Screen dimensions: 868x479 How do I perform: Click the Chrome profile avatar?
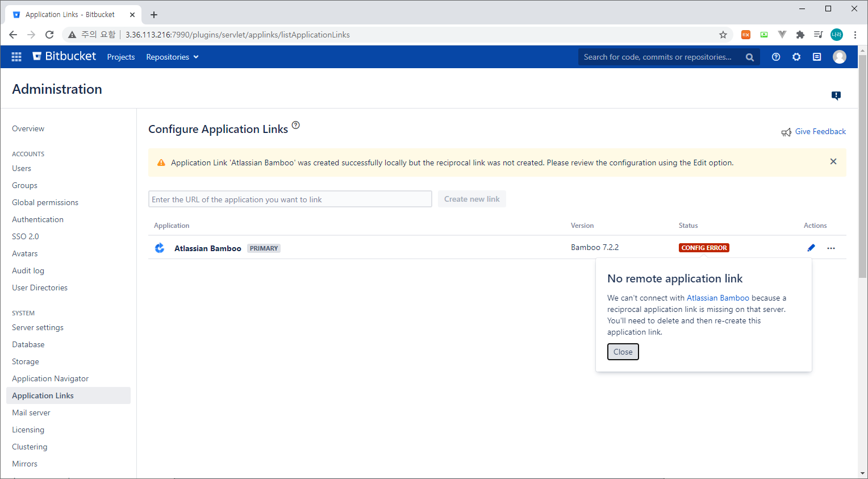(837, 35)
